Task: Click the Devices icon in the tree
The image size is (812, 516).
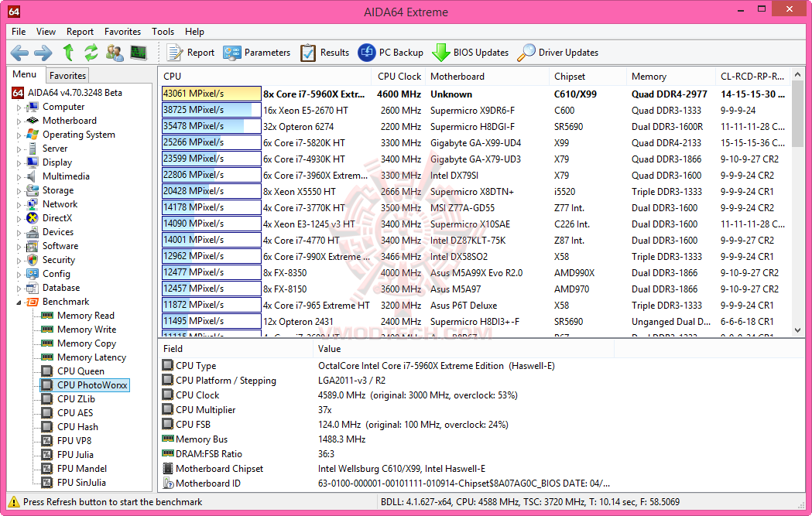Action: tap(33, 232)
